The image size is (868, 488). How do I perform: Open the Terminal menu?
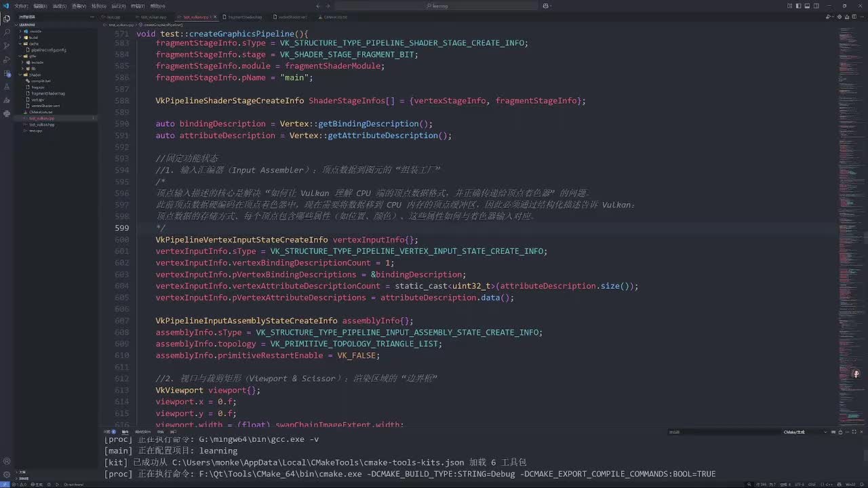138,6
